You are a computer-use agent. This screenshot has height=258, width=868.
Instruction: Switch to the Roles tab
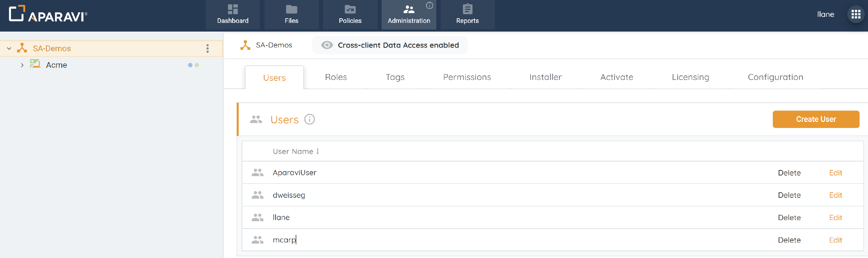(336, 77)
